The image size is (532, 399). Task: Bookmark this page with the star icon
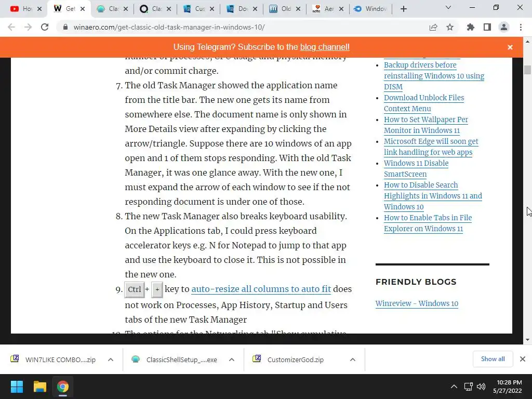click(450, 27)
